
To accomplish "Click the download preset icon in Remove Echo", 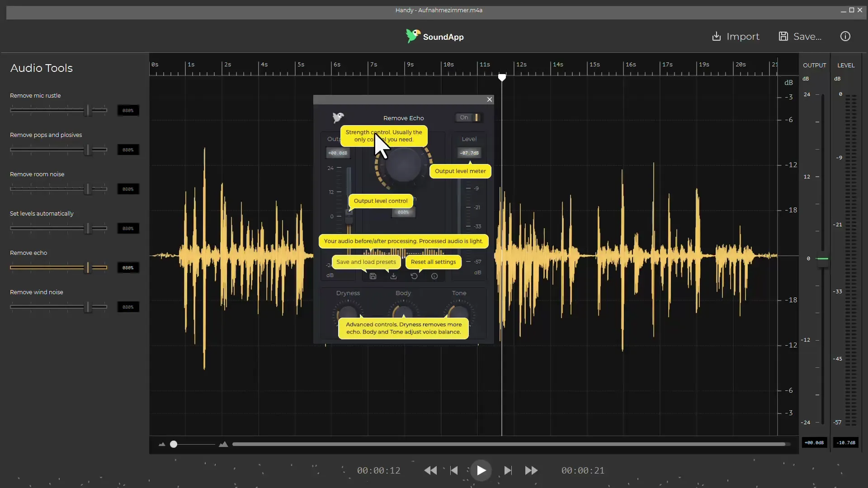I will pos(393,276).
